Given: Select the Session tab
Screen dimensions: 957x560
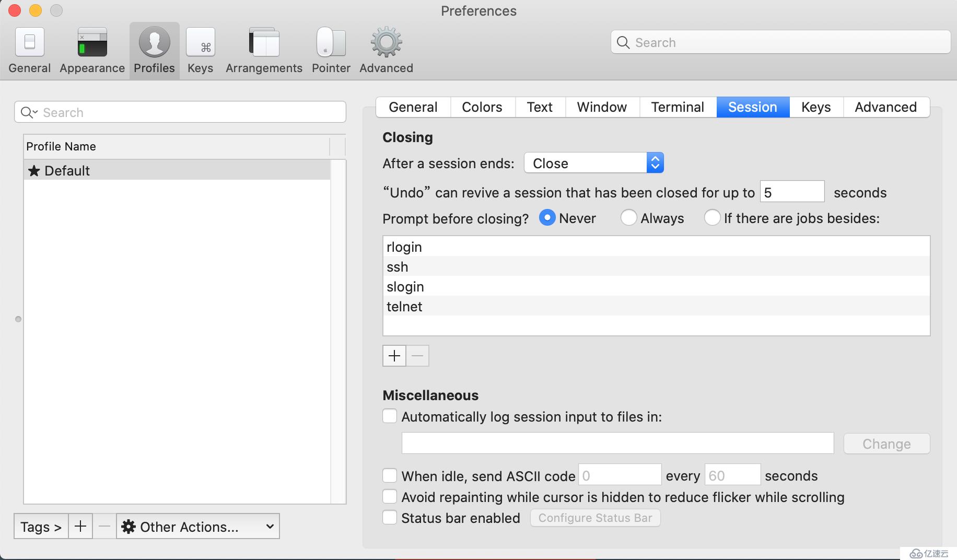Looking at the screenshot, I should coord(753,107).
